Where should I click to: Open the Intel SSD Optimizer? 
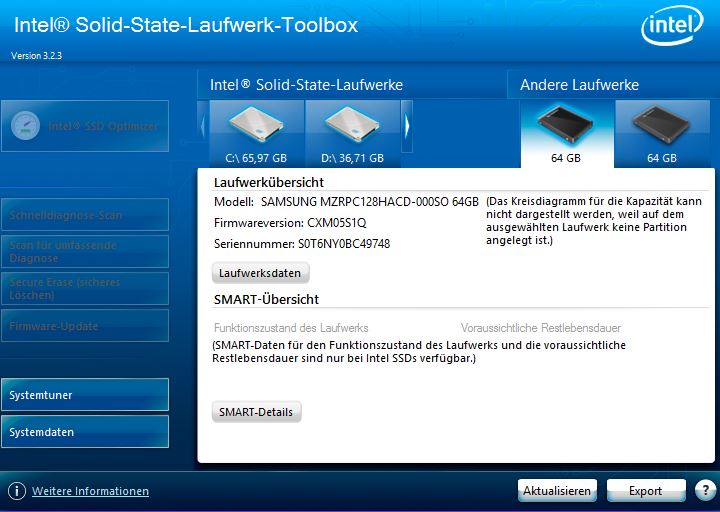point(85,126)
